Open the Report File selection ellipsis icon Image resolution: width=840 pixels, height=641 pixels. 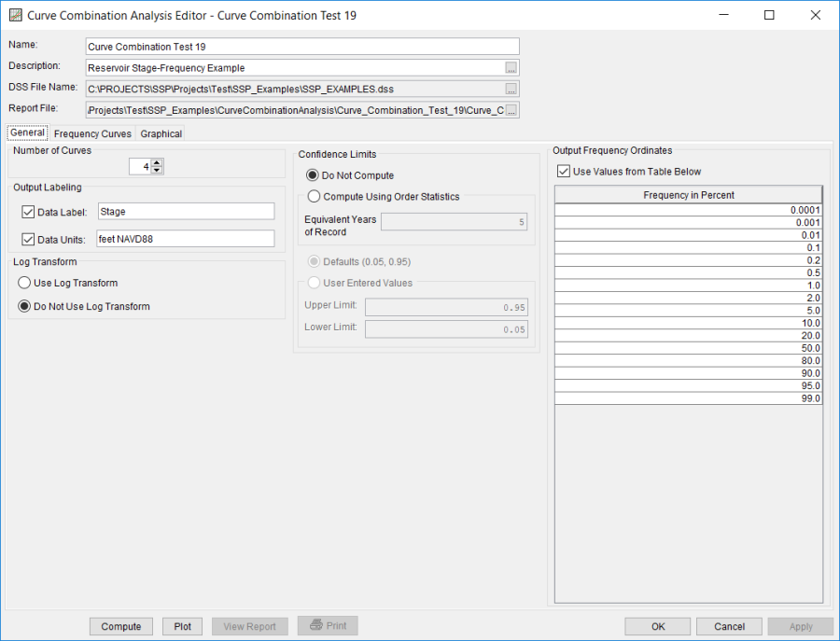click(x=513, y=109)
